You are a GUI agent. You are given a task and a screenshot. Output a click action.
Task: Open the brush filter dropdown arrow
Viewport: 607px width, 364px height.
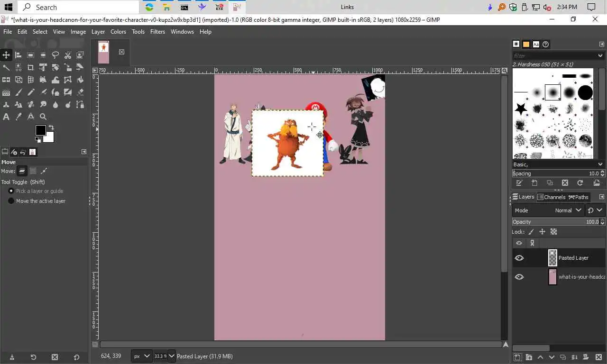click(600, 55)
